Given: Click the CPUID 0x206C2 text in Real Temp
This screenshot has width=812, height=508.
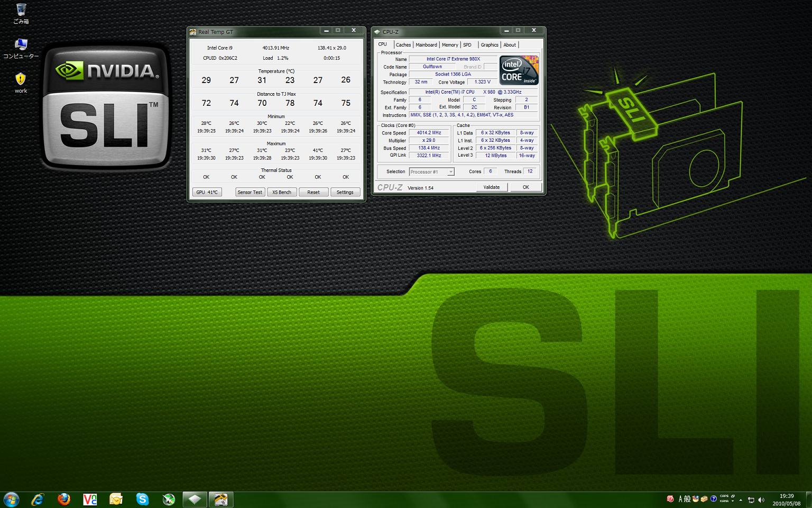Looking at the screenshot, I should click(220, 58).
